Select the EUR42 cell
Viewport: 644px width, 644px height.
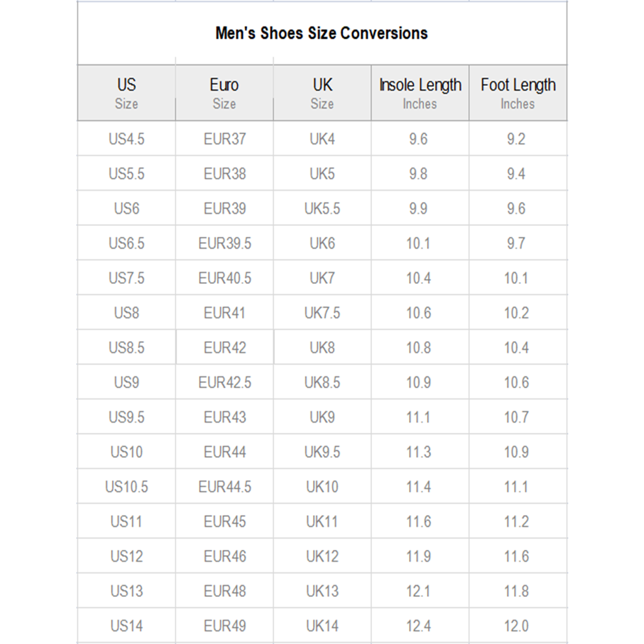pyautogui.click(x=224, y=348)
